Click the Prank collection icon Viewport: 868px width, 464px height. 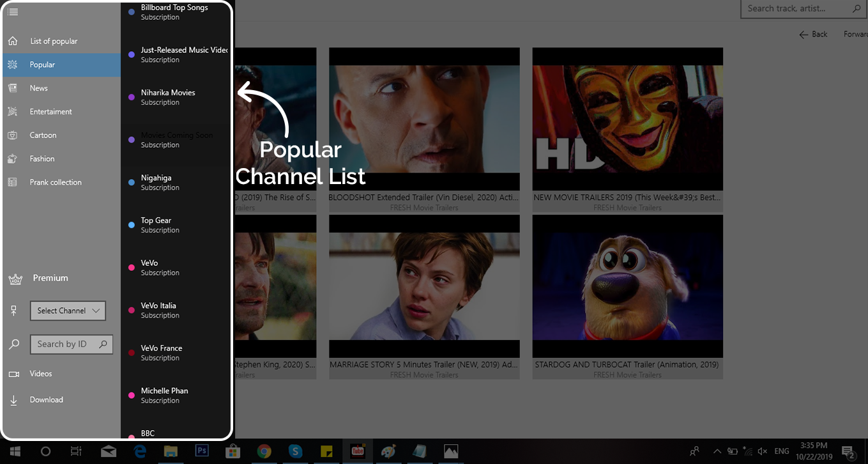tap(13, 182)
